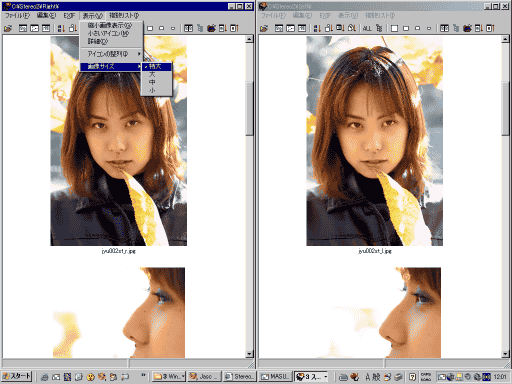Click gray tree icon in active window toolbar

200,28
